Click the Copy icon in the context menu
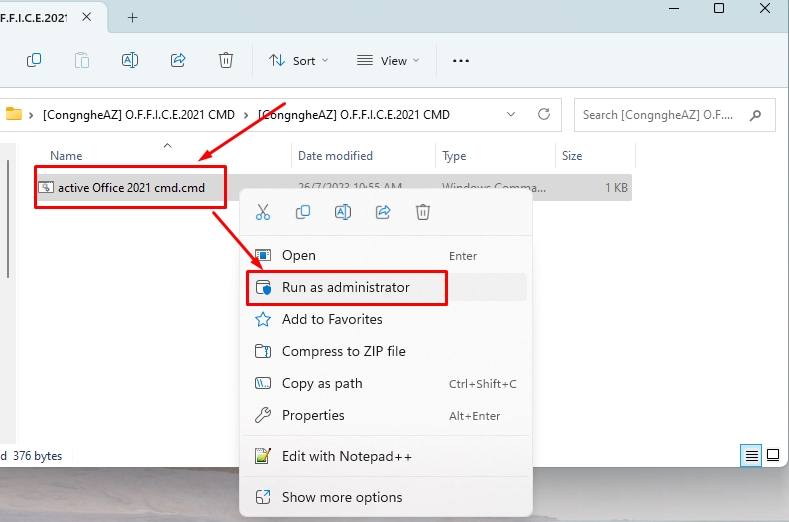The height and width of the screenshot is (522, 789). (x=303, y=212)
